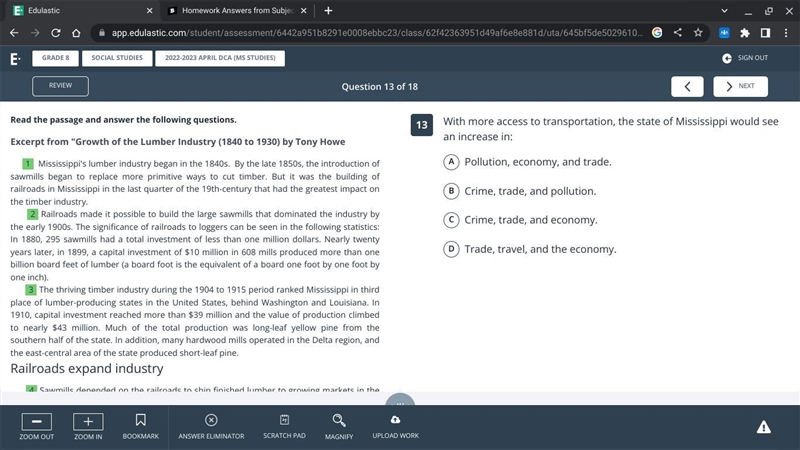Click paragraph marker 3
Image resolution: width=800 pixels, height=450 pixels.
click(x=31, y=290)
